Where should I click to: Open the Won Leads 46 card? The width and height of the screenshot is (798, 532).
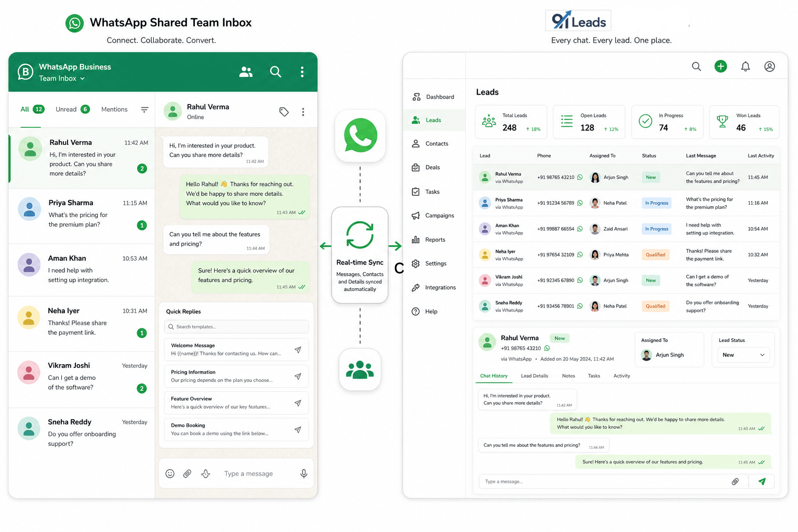click(744, 122)
